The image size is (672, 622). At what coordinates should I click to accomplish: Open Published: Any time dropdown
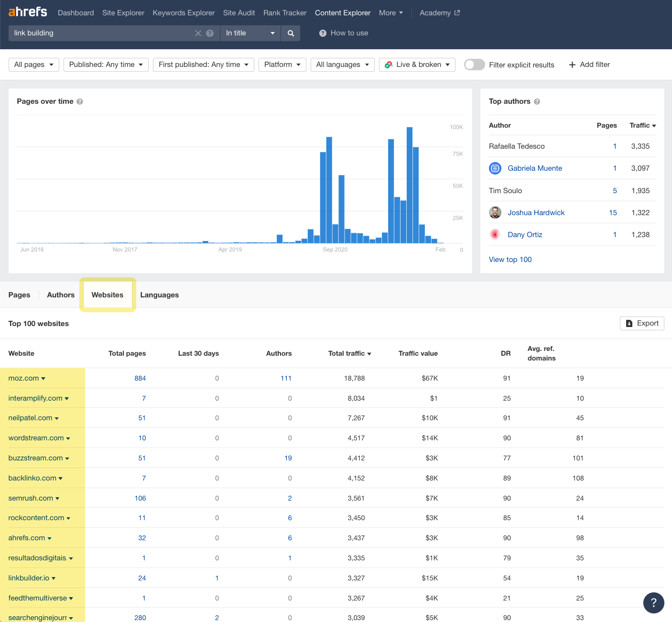pos(106,65)
